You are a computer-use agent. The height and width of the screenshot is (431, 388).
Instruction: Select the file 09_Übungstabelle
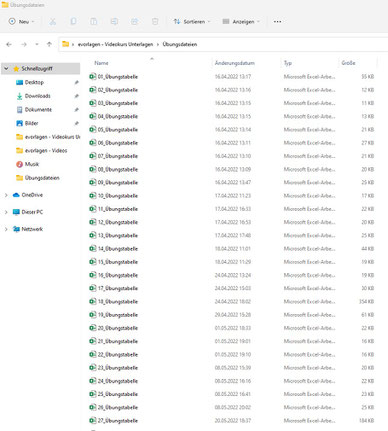tap(118, 183)
